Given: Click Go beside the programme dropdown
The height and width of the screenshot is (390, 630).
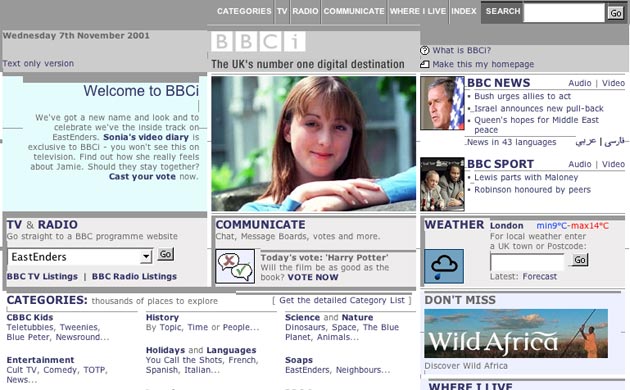Looking at the screenshot, I should pyautogui.click(x=166, y=254).
